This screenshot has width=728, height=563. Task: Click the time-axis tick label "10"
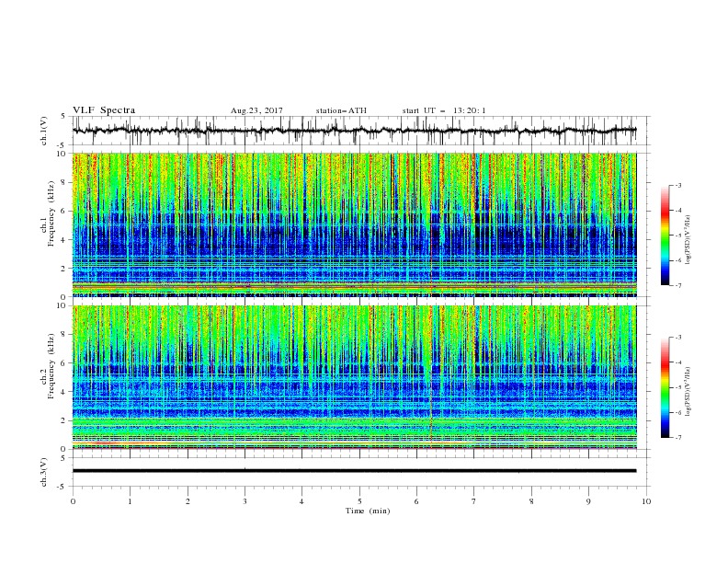pos(646,501)
